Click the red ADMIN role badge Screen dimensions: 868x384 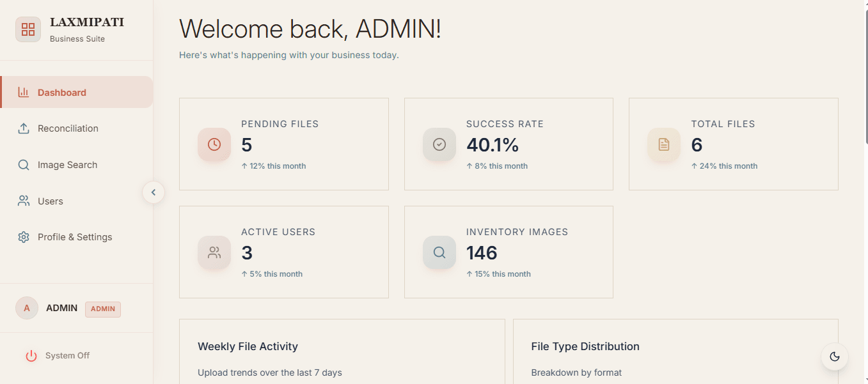[103, 309]
